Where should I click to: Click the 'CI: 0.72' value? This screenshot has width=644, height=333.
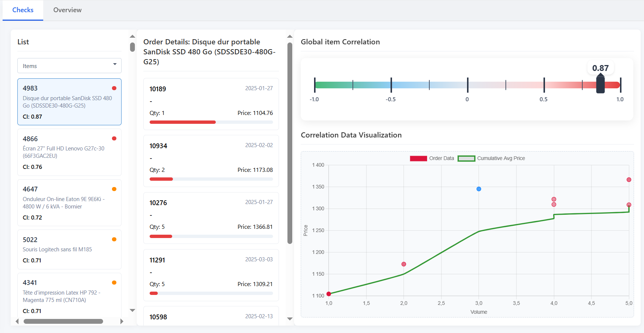pos(33,218)
